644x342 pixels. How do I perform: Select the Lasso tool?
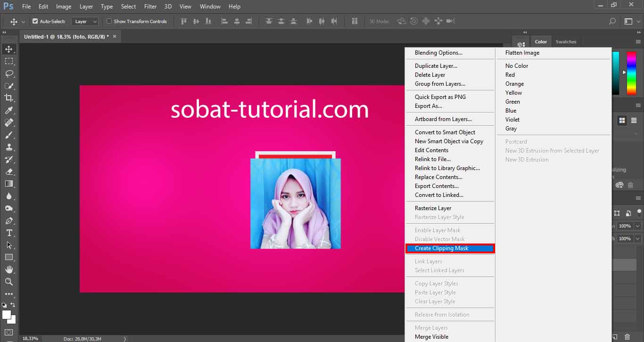point(8,73)
